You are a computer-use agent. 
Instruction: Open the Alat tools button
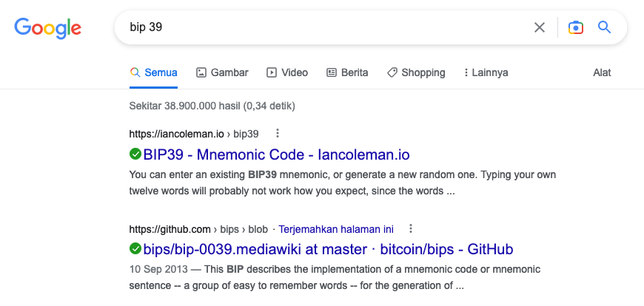click(602, 72)
